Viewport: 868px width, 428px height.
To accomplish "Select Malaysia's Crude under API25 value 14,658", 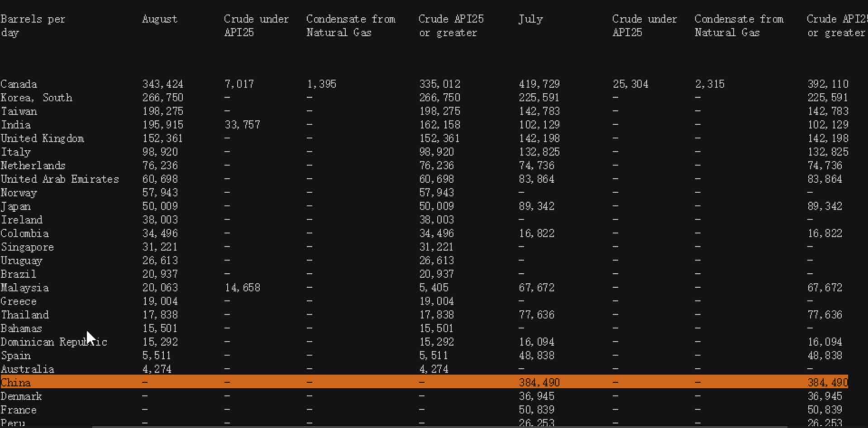I will [x=242, y=288].
